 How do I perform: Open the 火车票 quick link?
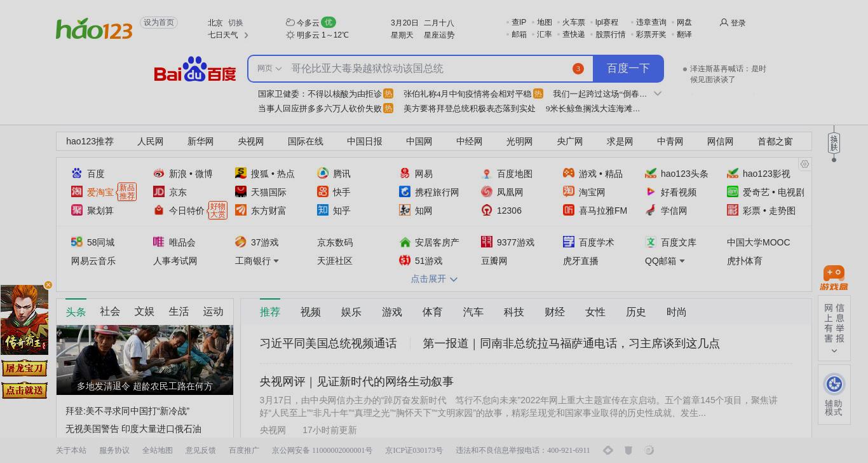[574, 22]
